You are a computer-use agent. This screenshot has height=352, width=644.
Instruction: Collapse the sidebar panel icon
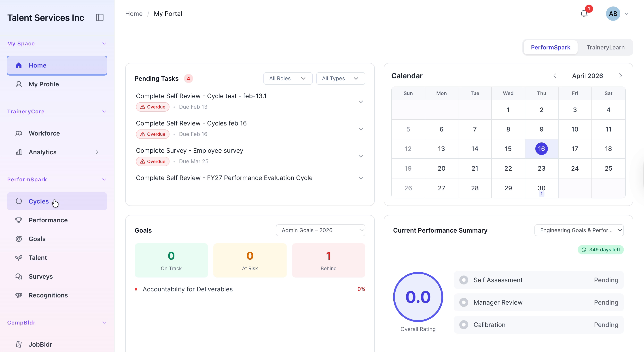pos(100,17)
